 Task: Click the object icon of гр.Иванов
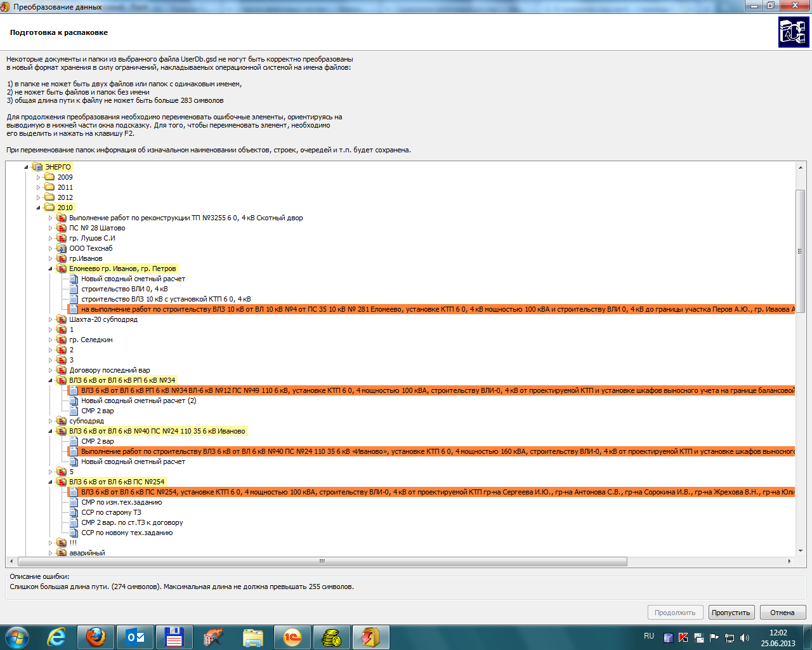[62, 258]
